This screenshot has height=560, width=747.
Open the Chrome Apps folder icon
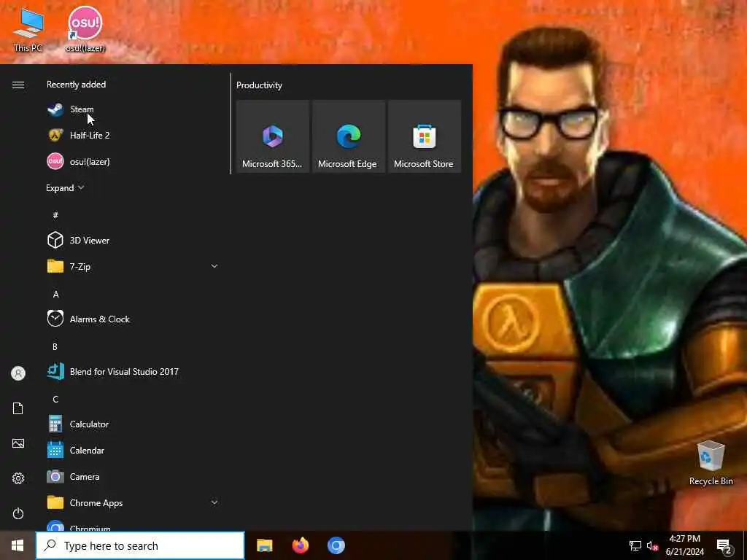coord(55,502)
